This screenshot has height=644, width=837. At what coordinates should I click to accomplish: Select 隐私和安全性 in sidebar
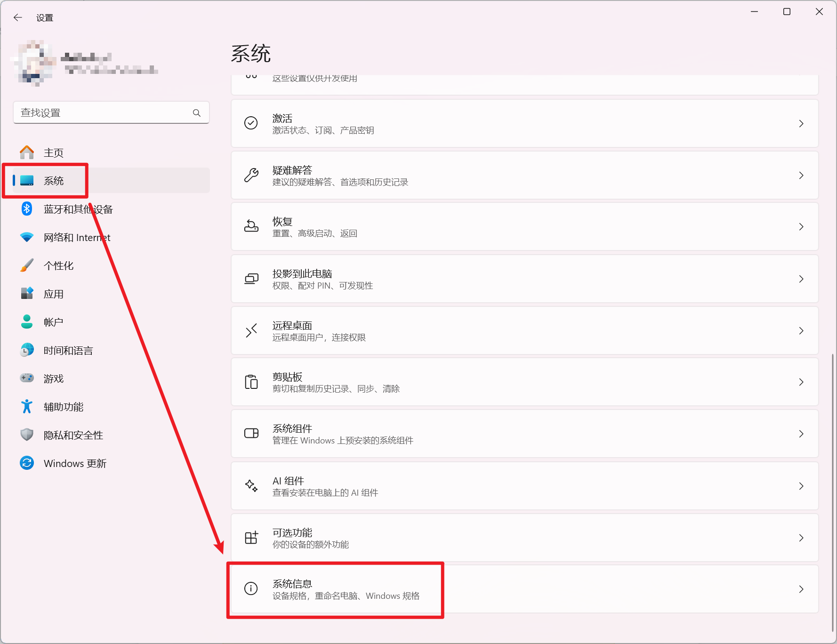112,435
